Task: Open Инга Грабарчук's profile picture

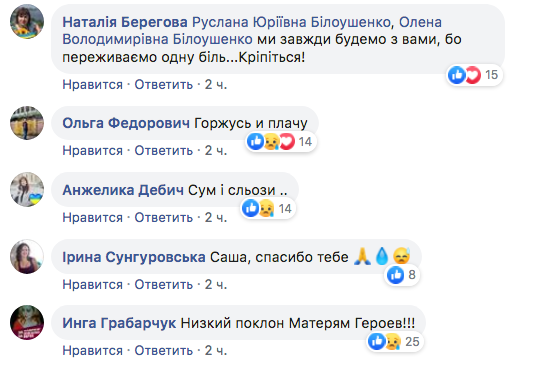Action: pyautogui.click(x=27, y=323)
